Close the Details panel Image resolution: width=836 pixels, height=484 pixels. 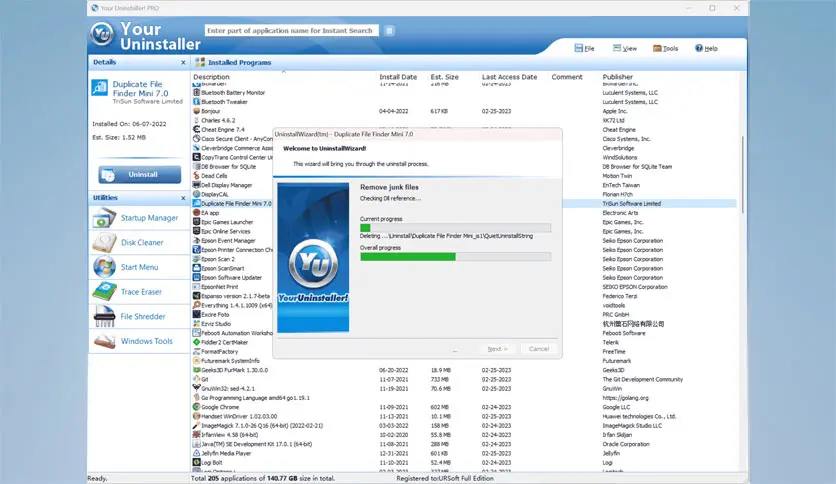(x=183, y=62)
